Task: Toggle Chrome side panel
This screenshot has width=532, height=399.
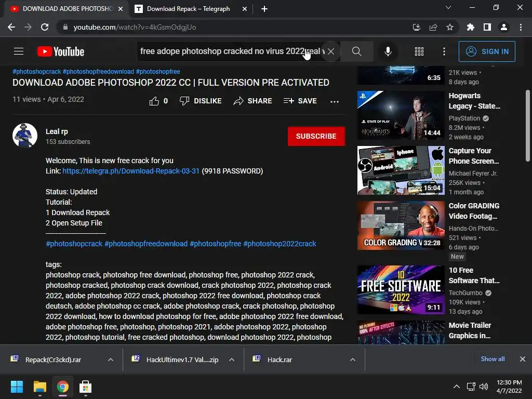Action: click(x=487, y=27)
